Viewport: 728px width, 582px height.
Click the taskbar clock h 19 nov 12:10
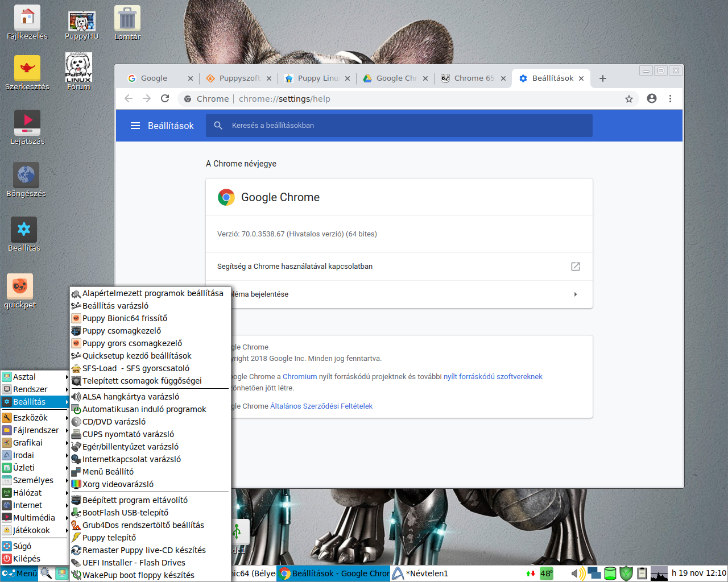coord(698,573)
